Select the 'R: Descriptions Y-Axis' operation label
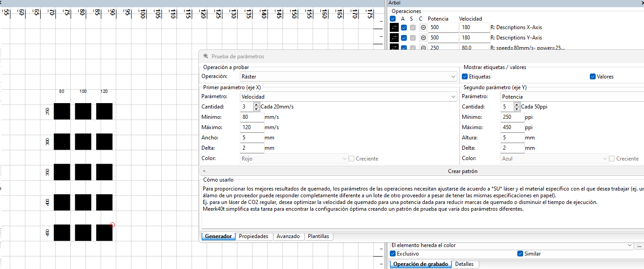The height and width of the screenshot is (269, 644). pyautogui.click(x=516, y=38)
